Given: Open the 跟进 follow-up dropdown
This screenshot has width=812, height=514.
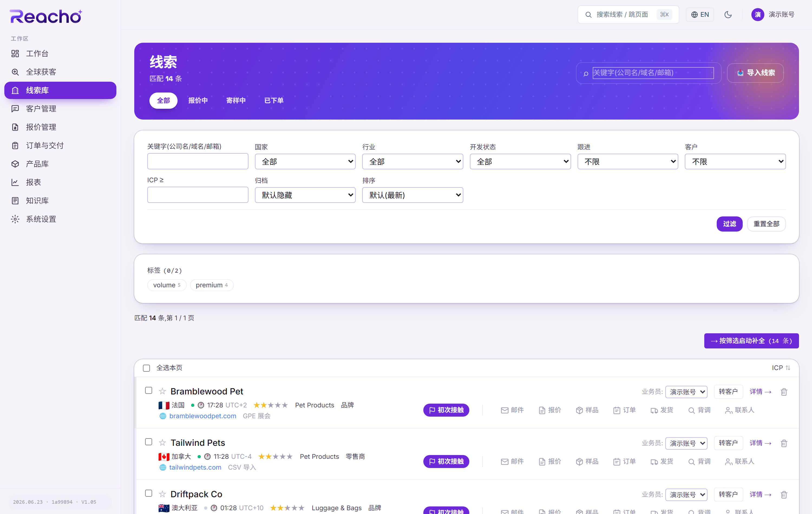Looking at the screenshot, I should [628, 162].
